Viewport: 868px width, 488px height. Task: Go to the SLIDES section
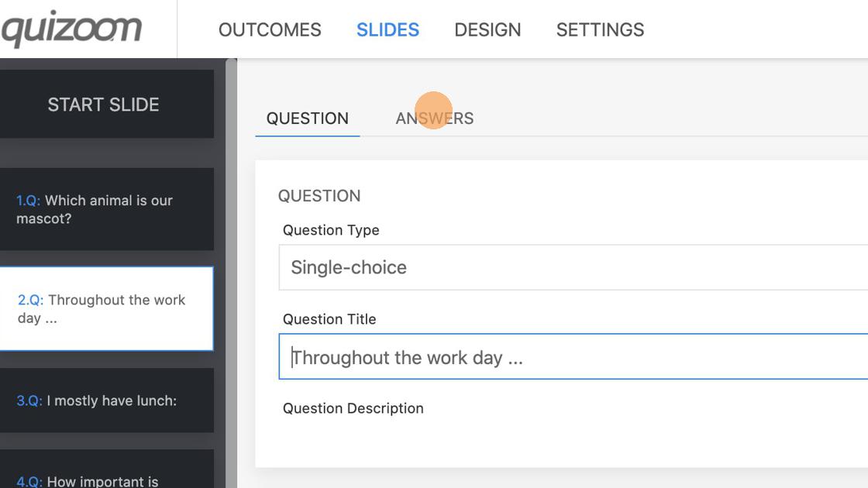pos(387,30)
